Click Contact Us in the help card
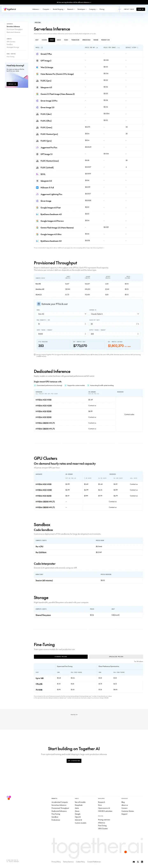The image size is (148, 868). tap(12, 84)
